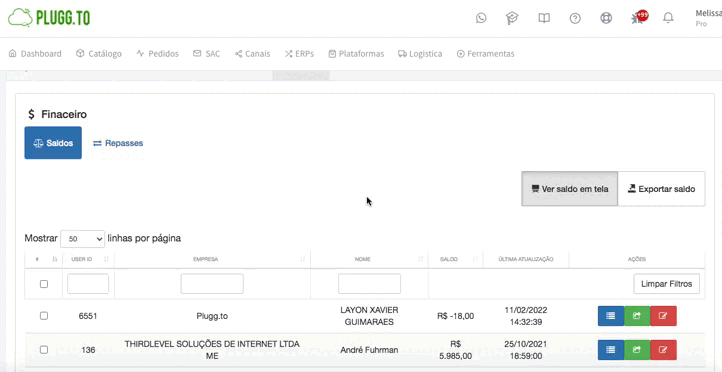
Task: Focus the NOME filter field
Action: click(369, 284)
